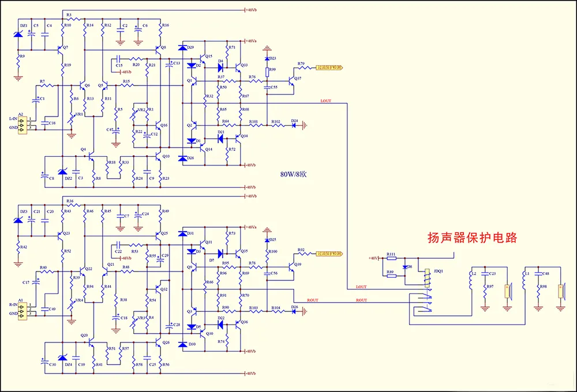The image size is (577, 392).
Task: Select the Q20 transistor label
Action: pos(84,335)
